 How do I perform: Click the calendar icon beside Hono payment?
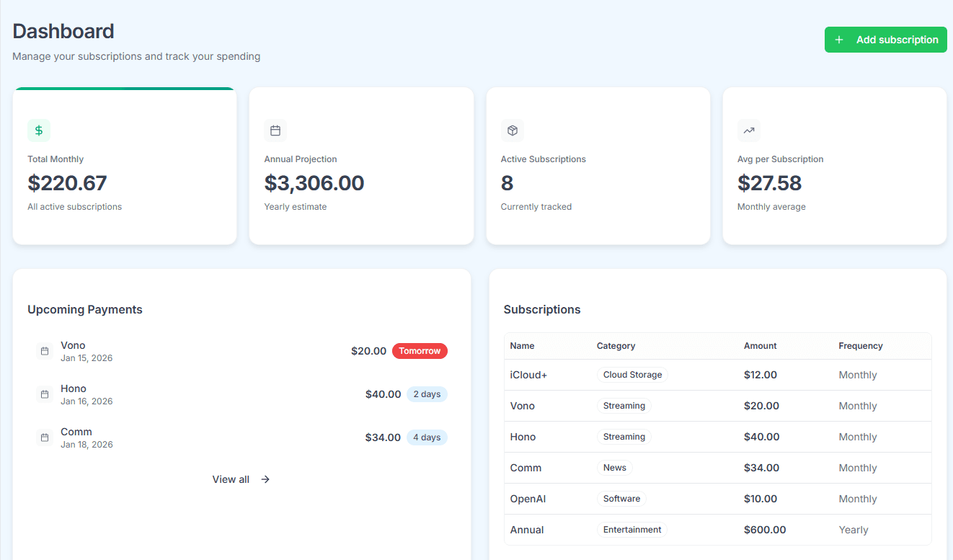click(x=45, y=394)
